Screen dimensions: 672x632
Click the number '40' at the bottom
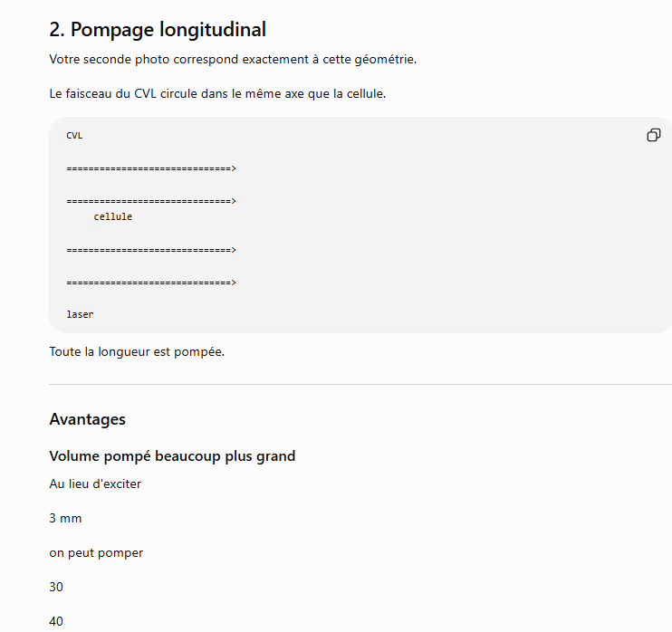tap(56, 621)
